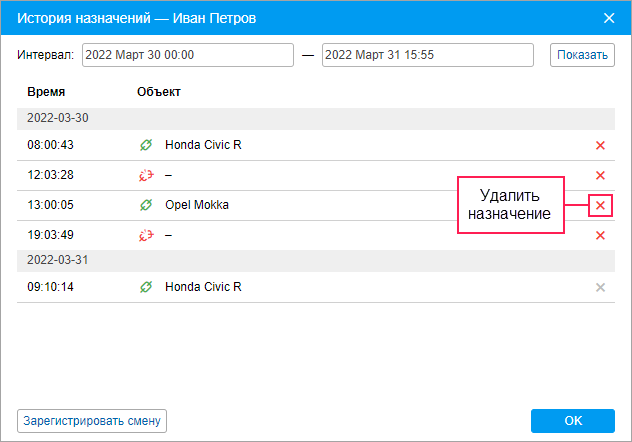Click the Время column header

pyautogui.click(x=46, y=92)
